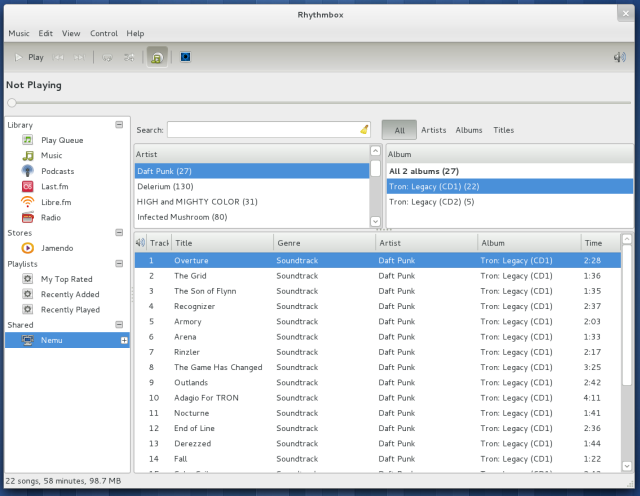Filter search by Artists
The image size is (640, 496).
click(433, 130)
